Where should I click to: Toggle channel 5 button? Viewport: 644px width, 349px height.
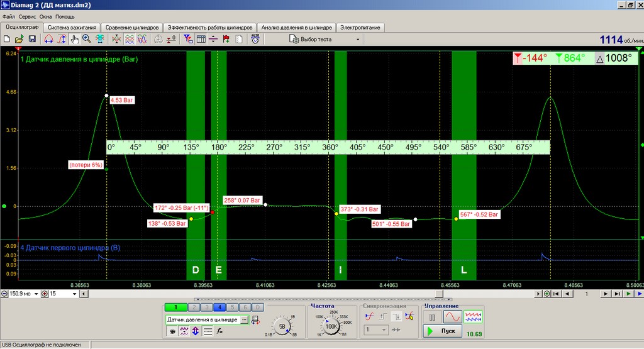click(232, 307)
